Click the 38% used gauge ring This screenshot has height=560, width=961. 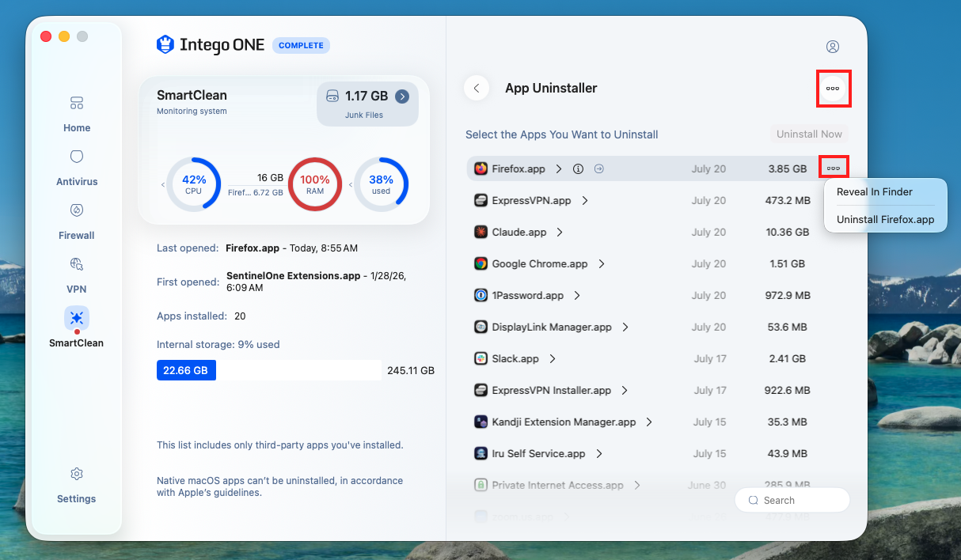[x=382, y=184]
